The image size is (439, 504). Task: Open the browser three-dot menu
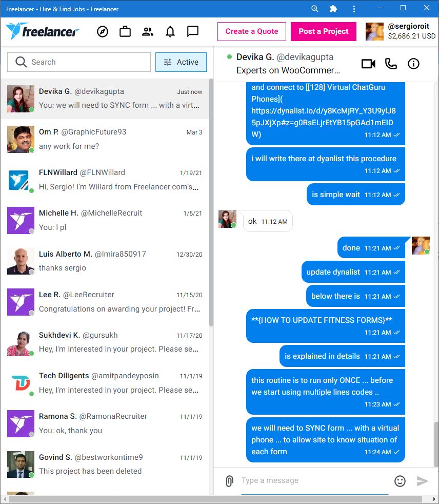[354, 9]
